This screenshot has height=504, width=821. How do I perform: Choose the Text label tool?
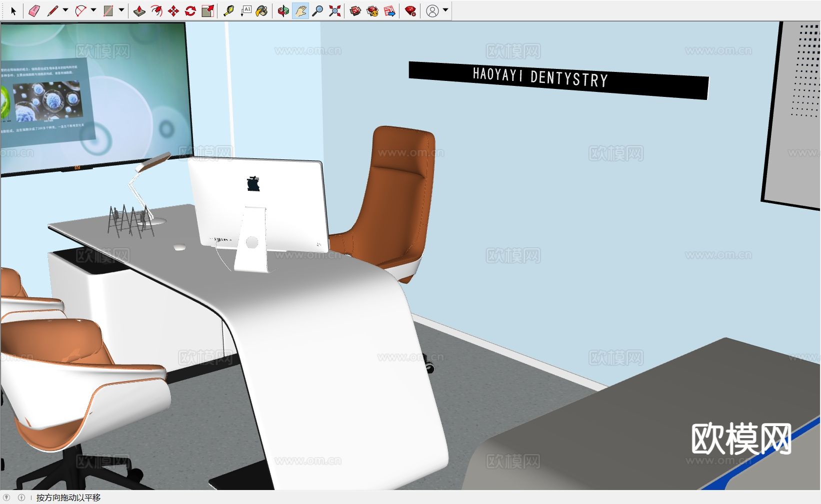(x=245, y=10)
